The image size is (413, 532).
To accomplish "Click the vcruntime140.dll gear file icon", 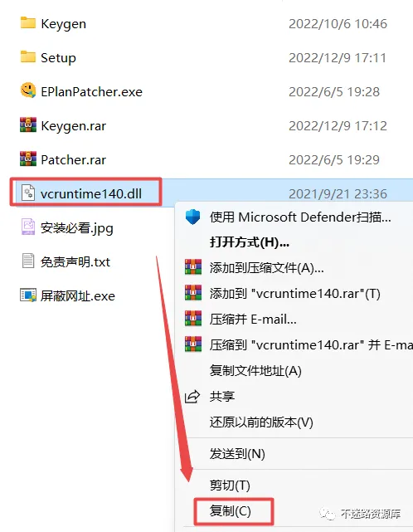I will pyautogui.click(x=28, y=193).
